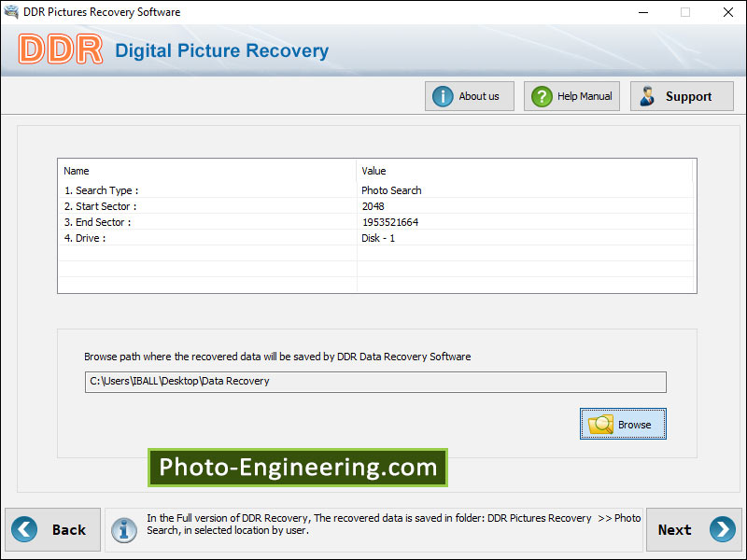The height and width of the screenshot is (560, 747).
Task: Click the save path input field
Action: pos(373,382)
